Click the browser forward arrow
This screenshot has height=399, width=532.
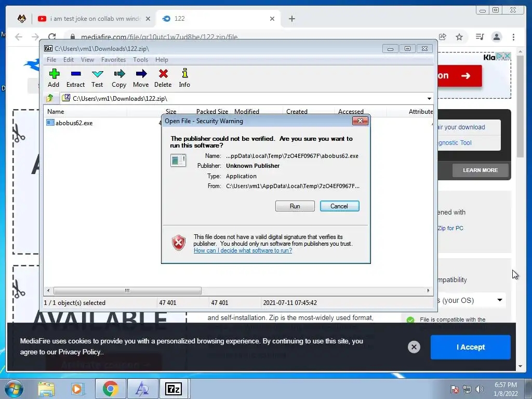(35, 37)
